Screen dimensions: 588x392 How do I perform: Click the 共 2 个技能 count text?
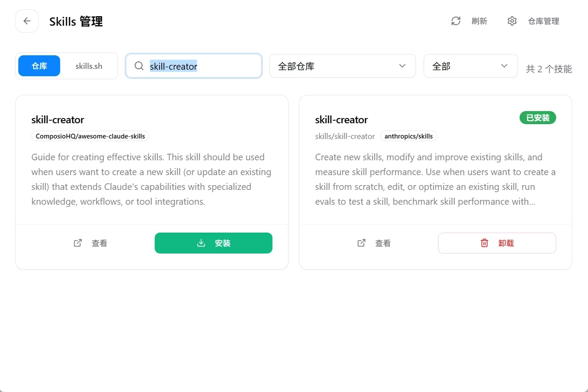[549, 69]
